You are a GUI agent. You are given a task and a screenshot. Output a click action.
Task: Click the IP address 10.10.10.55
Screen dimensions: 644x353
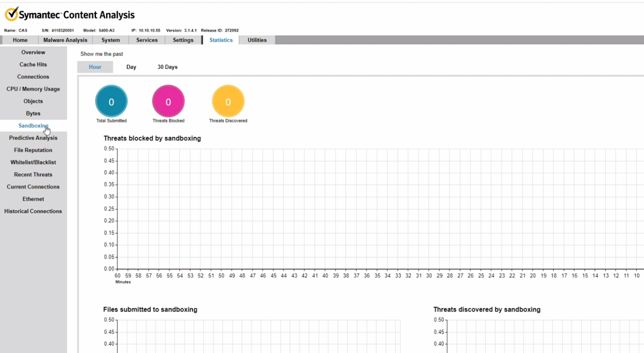pyautogui.click(x=149, y=31)
